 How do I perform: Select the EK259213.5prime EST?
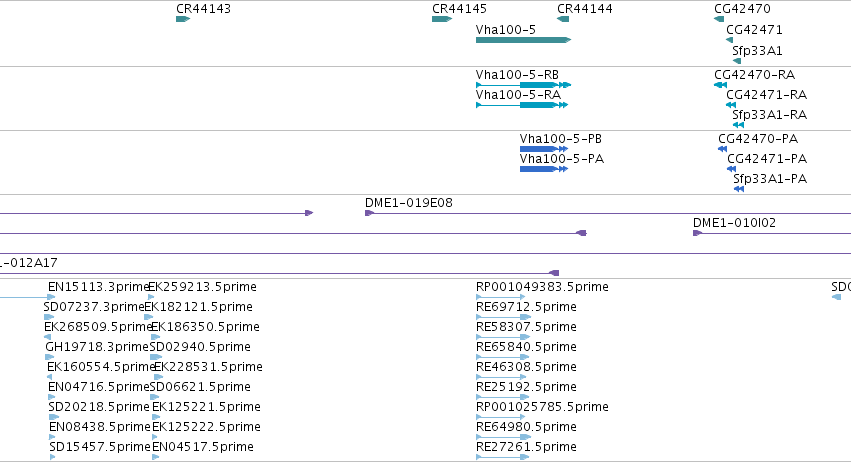click(151, 297)
